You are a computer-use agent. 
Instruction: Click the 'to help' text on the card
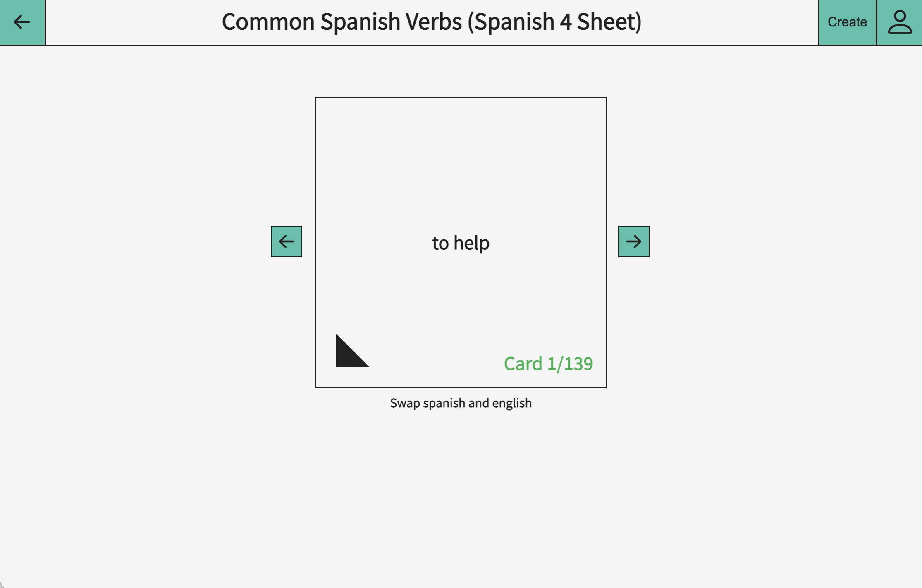pos(461,242)
